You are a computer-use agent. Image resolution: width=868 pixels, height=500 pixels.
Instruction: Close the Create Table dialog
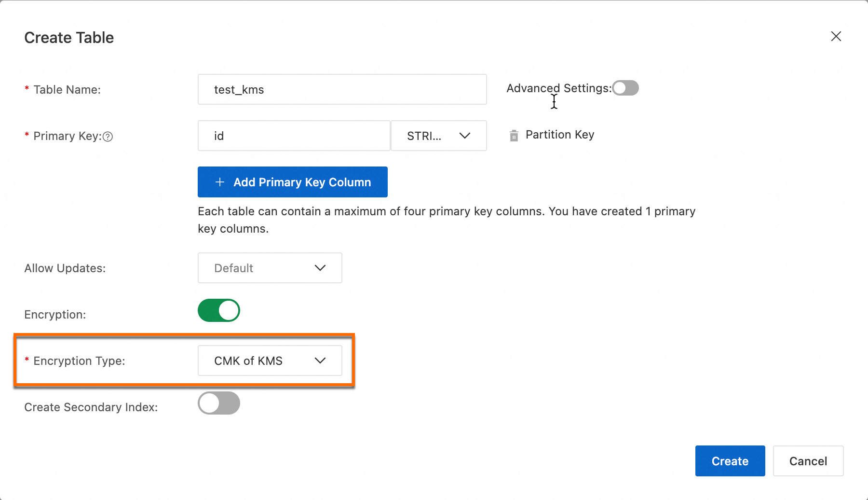click(x=836, y=36)
